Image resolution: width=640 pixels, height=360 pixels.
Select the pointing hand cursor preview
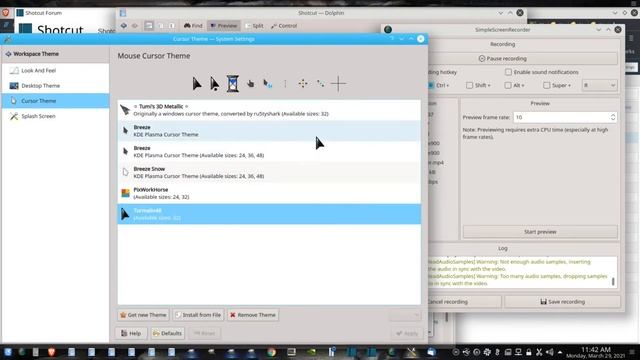[x=250, y=84]
